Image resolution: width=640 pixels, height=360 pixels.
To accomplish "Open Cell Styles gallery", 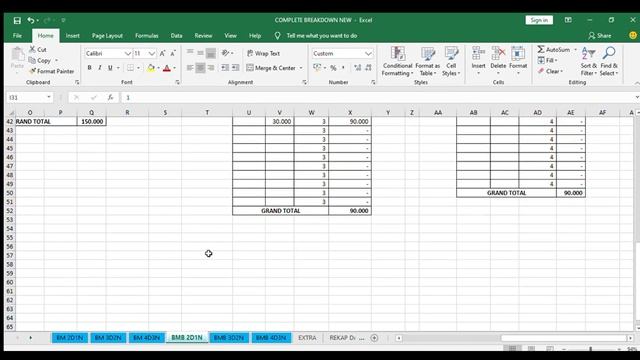I will point(451,61).
